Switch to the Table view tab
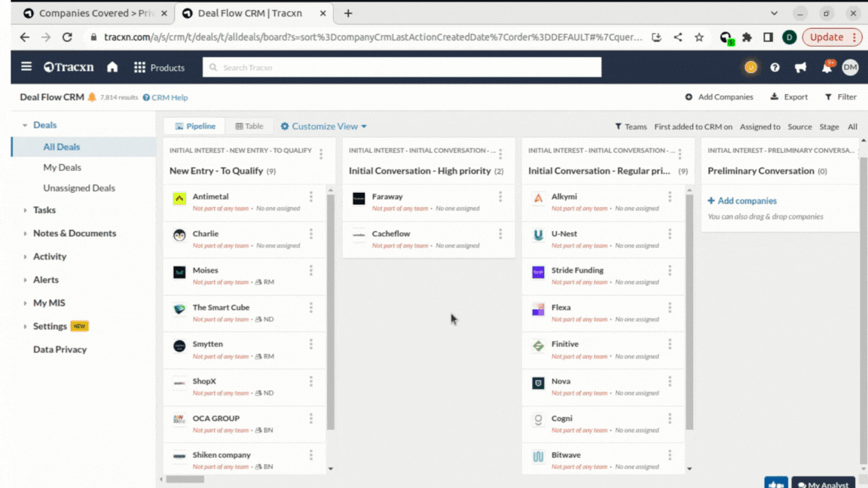 (249, 127)
